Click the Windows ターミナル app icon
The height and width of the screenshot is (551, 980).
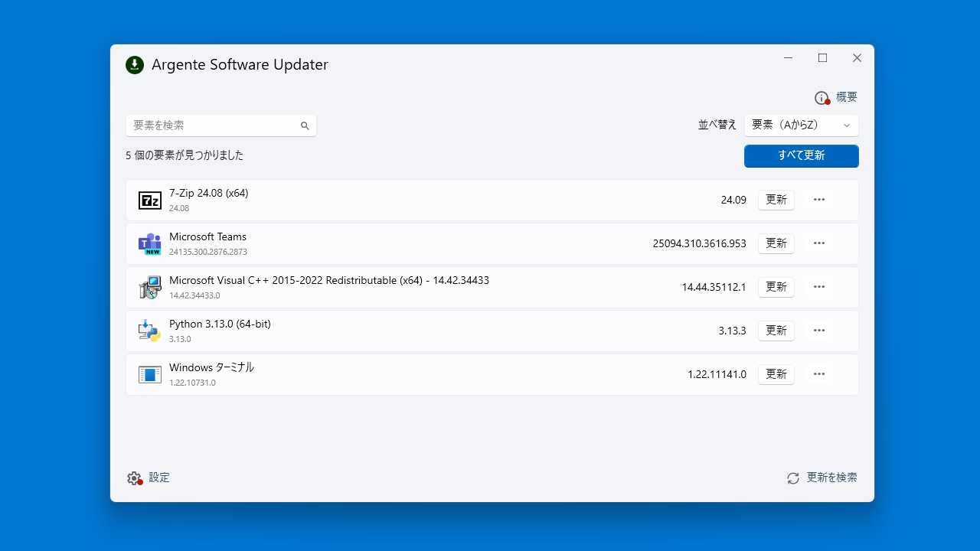[150, 375]
